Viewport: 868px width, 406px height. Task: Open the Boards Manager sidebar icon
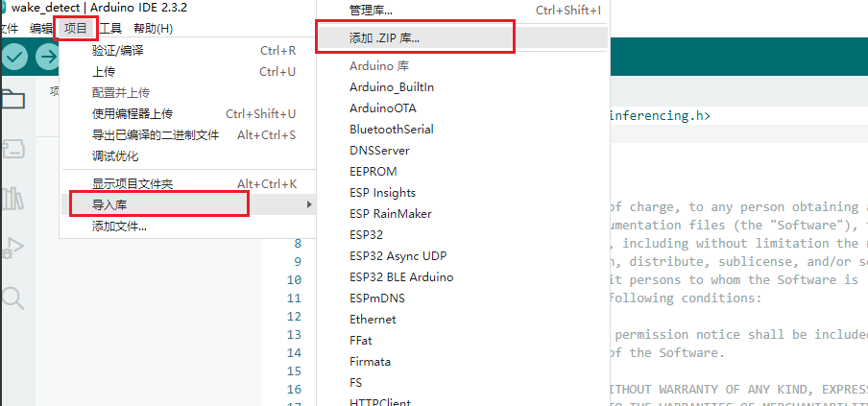click(x=13, y=149)
